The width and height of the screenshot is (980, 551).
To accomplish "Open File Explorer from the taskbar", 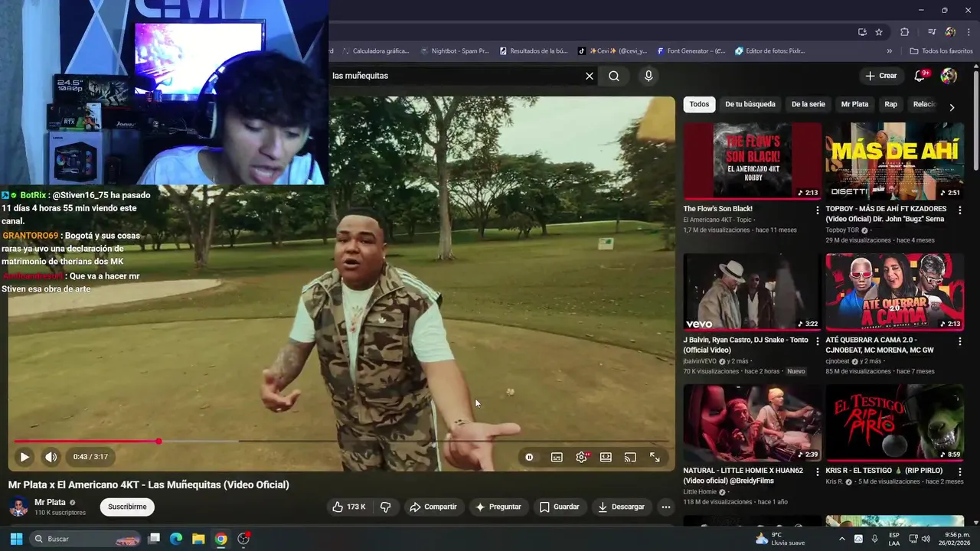I will pos(198,539).
